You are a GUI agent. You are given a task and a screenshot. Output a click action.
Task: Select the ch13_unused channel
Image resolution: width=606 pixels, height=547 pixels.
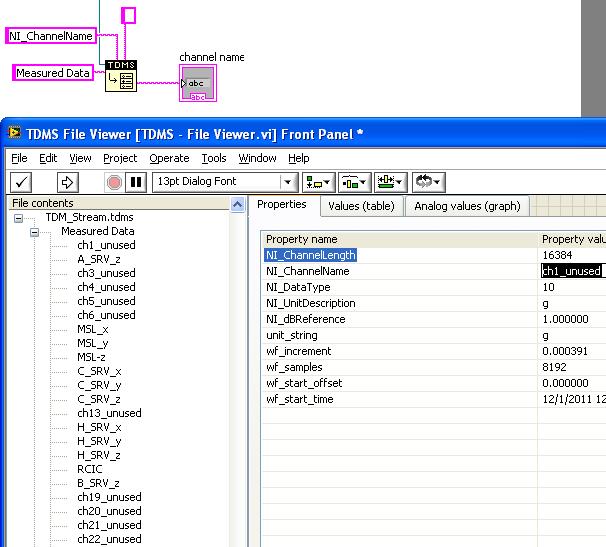point(109,413)
